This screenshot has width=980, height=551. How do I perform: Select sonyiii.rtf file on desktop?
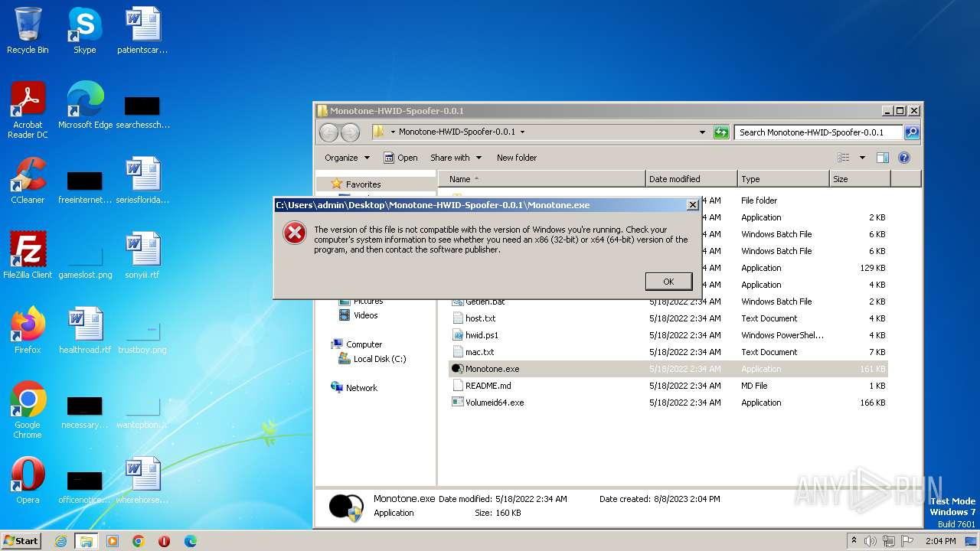click(x=142, y=256)
